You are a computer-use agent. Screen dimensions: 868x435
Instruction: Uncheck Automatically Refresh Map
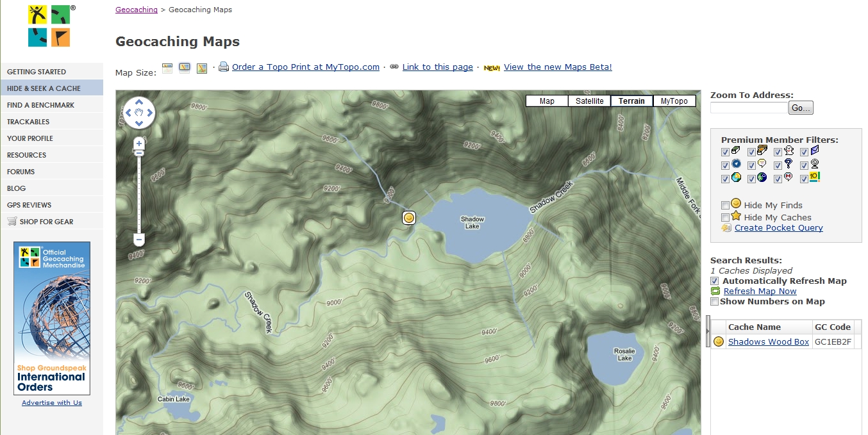(x=714, y=281)
